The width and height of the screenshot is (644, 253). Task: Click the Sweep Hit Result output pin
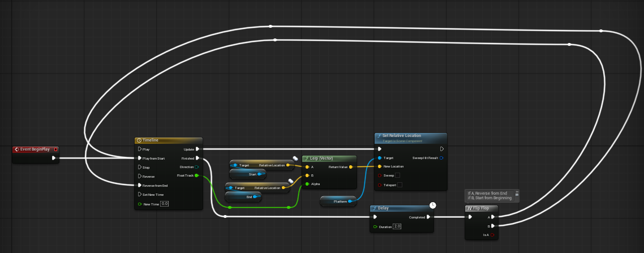(441, 158)
